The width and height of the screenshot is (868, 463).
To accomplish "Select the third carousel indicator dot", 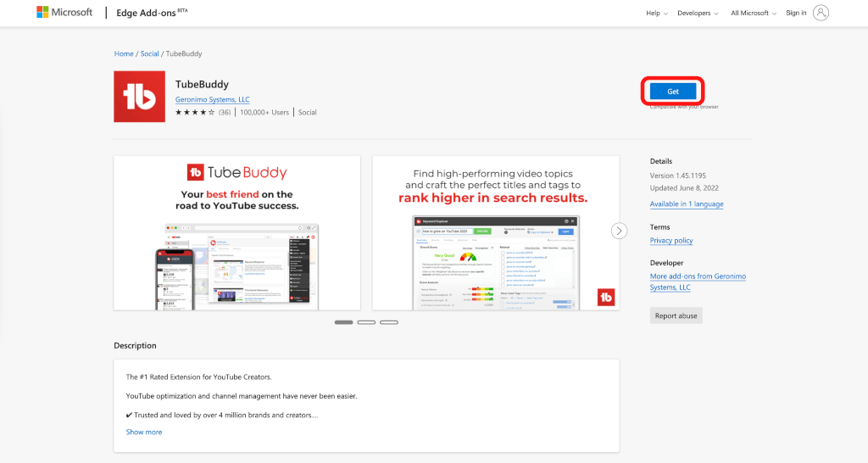I will pos(389,322).
